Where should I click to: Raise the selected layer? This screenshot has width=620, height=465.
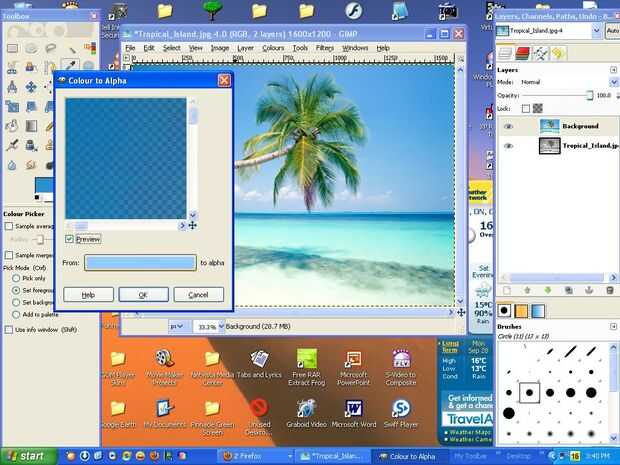(527, 291)
